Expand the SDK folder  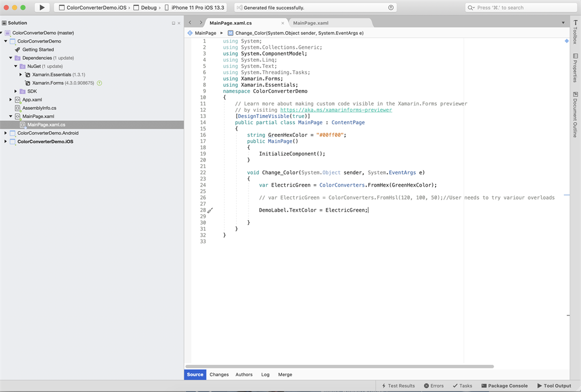pyautogui.click(x=16, y=91)
